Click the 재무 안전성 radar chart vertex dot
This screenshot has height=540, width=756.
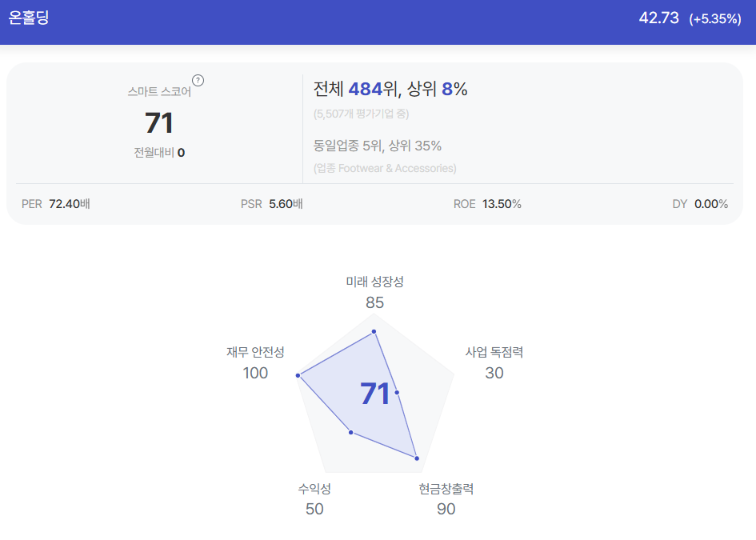(298, 375)
